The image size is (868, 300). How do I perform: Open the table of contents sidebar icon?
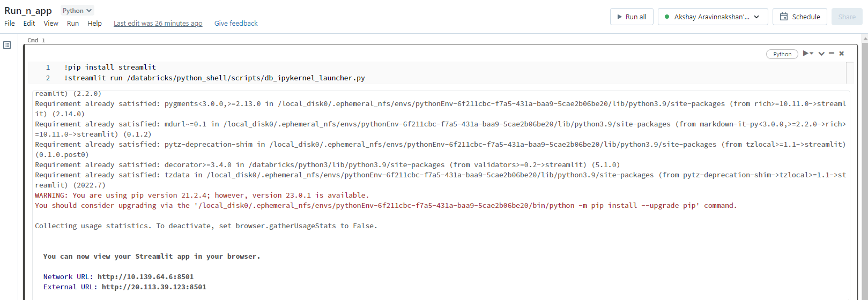coord(7,45)
